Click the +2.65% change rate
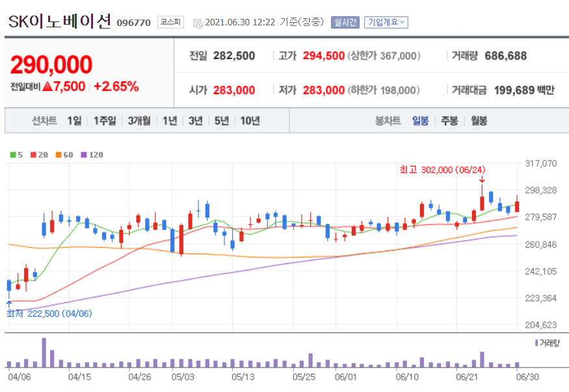Screen dimensions: 569x392 click(116, 86)
